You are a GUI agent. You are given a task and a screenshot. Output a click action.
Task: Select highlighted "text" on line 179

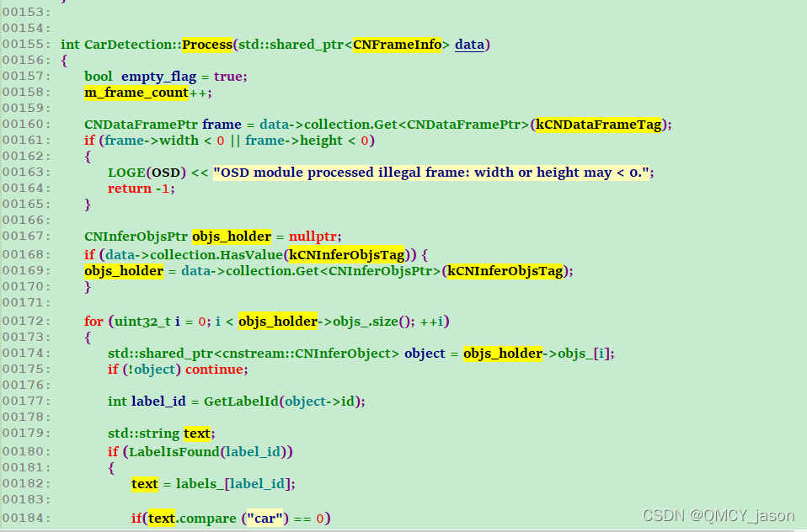pos(197,434)
